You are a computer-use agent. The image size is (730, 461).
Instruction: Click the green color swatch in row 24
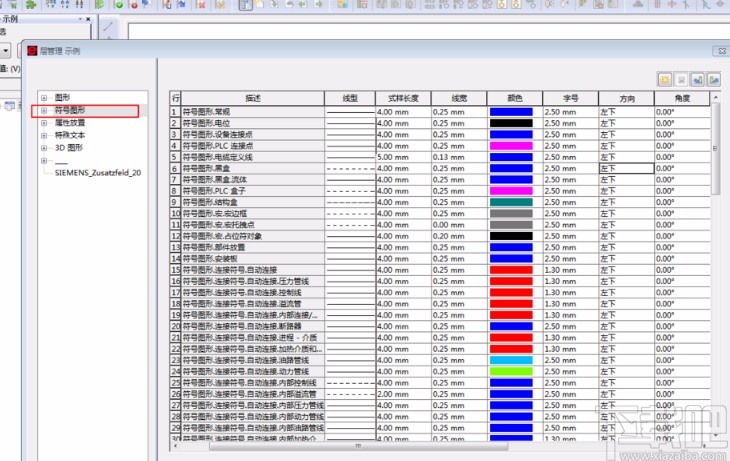pos(511,371)
